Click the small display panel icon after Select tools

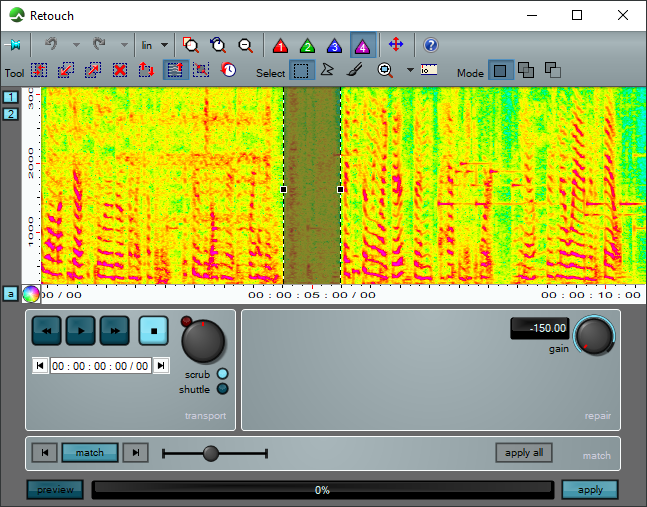click(x=429, y=69)
